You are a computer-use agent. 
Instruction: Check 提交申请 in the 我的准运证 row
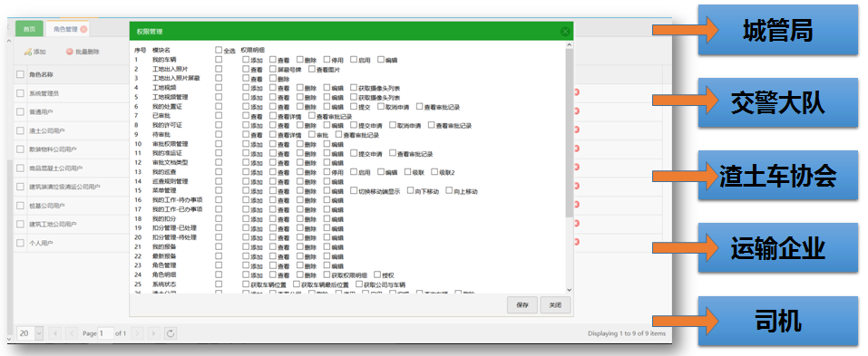[x=354, y=153]
